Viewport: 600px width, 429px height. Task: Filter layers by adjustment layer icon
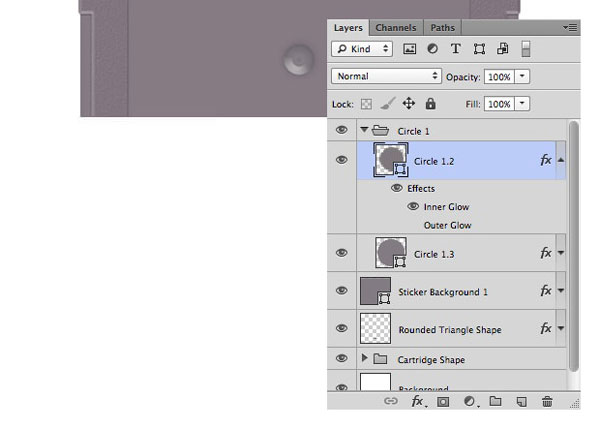pos(432,49)
